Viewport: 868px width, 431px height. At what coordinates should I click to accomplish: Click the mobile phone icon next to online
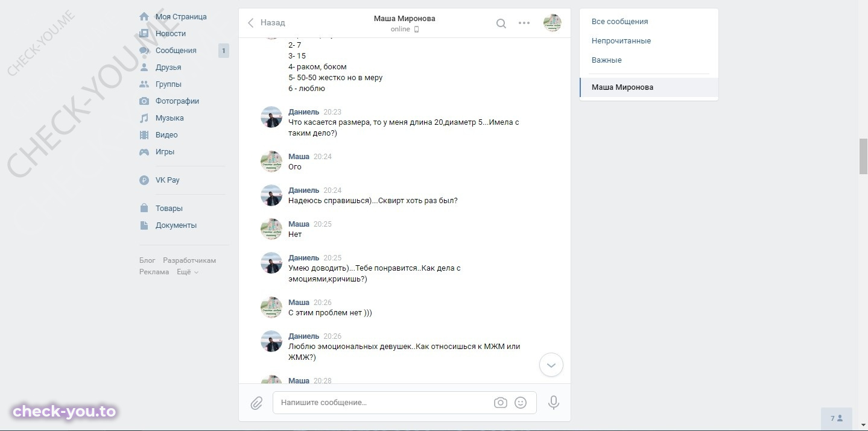[x=416, y=30]
